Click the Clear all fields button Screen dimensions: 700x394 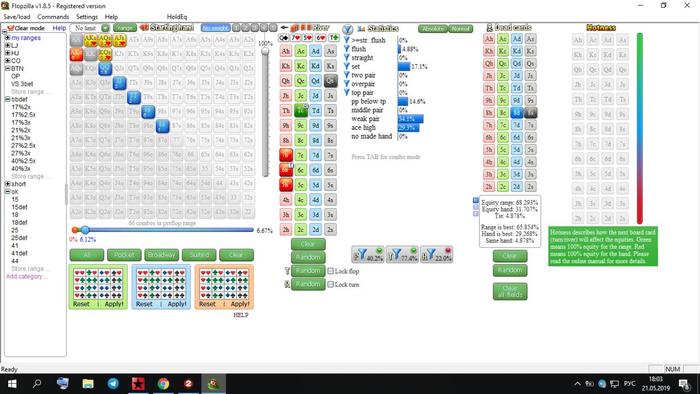510,291
